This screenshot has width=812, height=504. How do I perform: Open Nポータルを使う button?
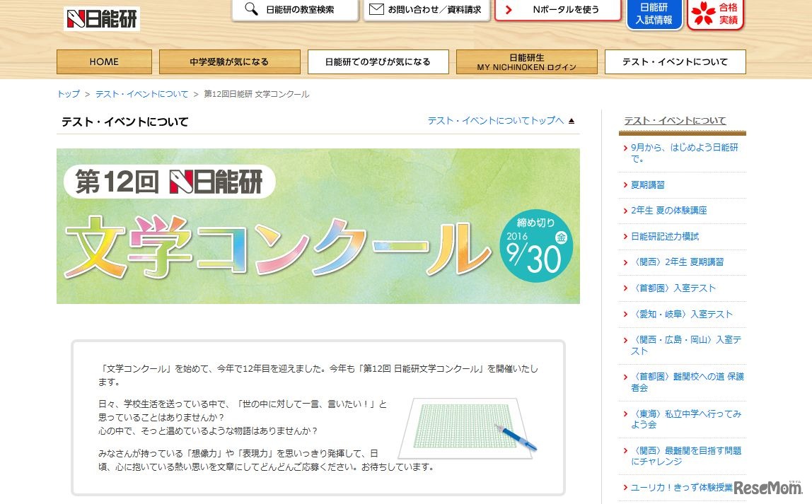pos(558,10)
